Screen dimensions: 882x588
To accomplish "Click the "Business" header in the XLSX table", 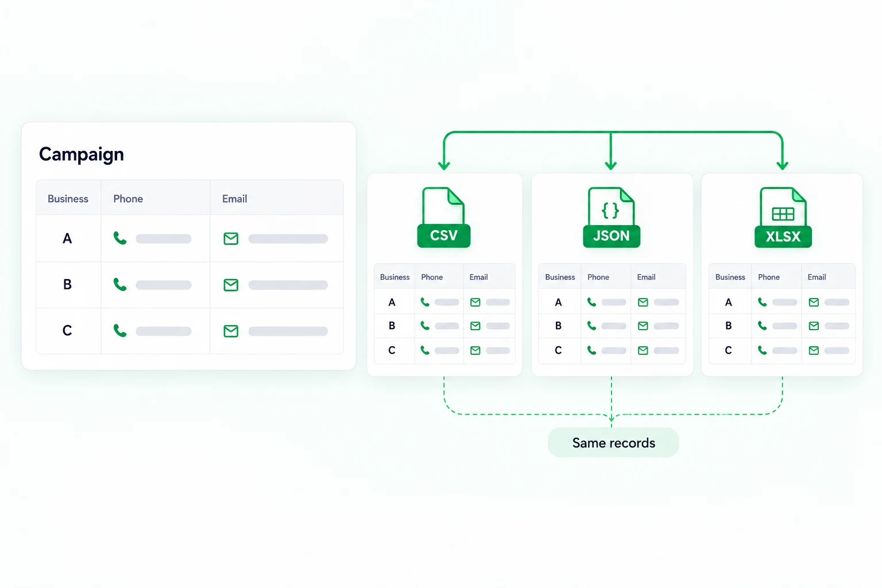I will coord(730,277).
